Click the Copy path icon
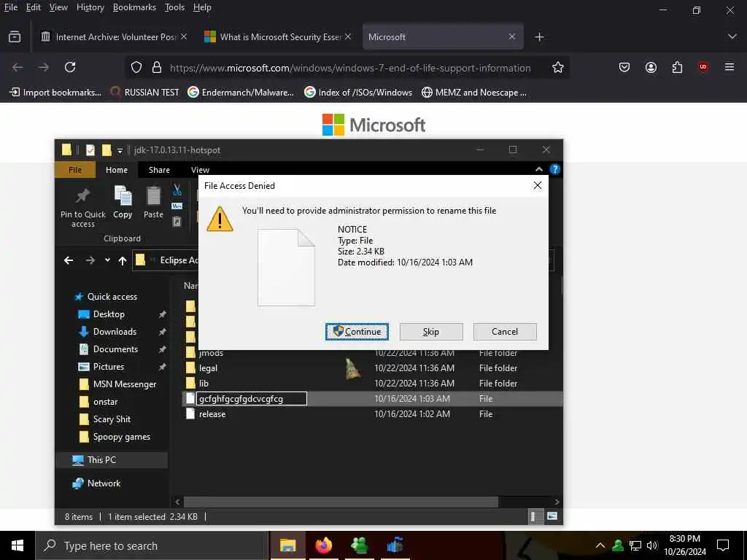 (x=177, y=206)
